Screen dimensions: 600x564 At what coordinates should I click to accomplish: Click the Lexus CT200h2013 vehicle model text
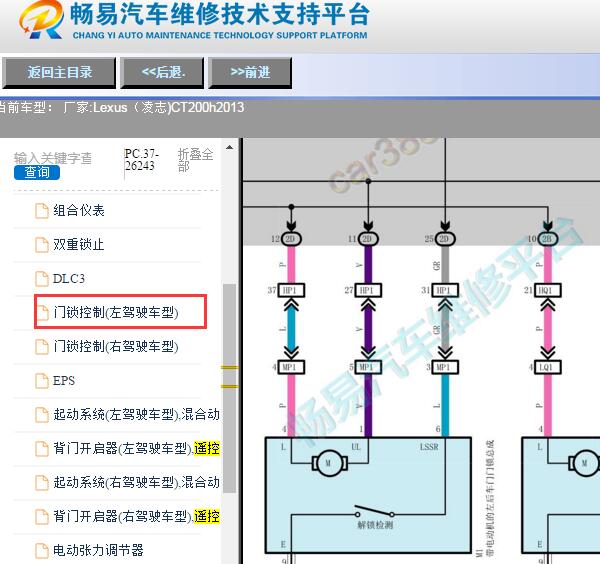[x=168, y=108]
